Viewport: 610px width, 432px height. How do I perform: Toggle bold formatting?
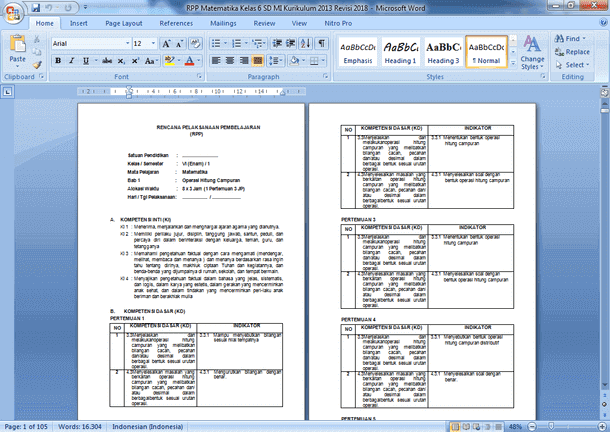(x=58, y=61)
